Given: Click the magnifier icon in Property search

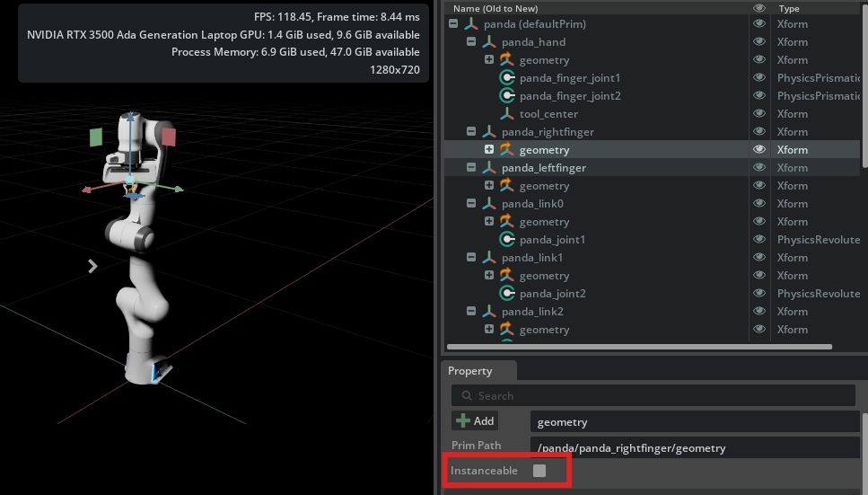Looking at the screenshot, I should 464,395.
